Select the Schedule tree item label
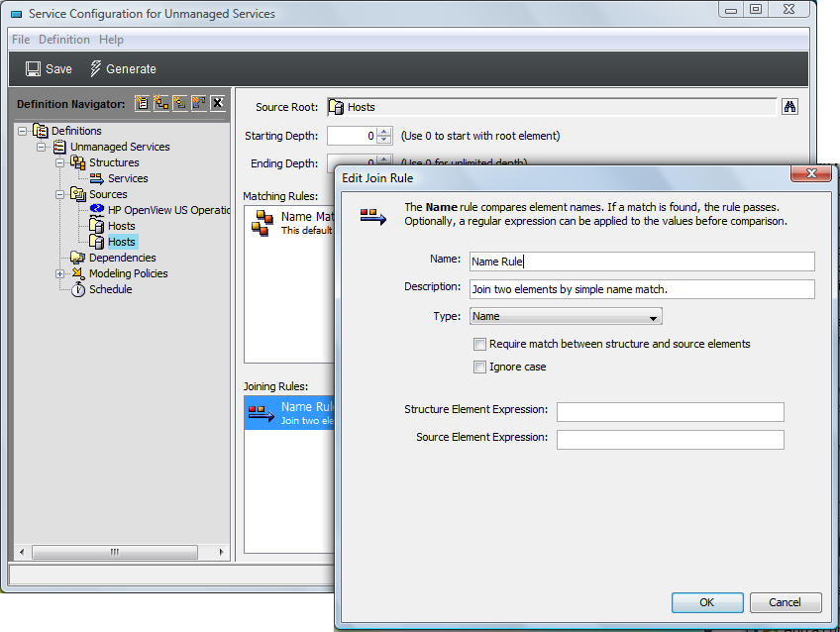The image size is (840, 632). tap(110, 289)
